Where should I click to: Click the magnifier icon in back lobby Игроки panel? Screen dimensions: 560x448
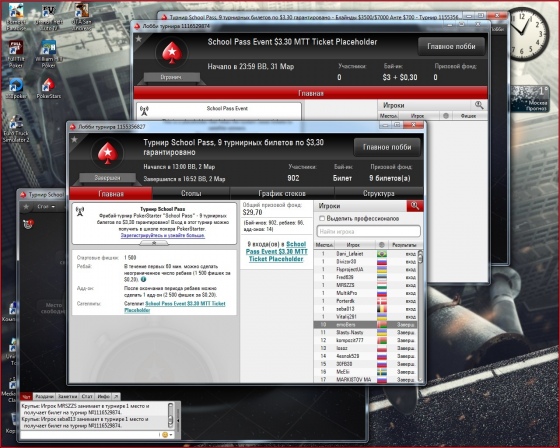[479, 105]
